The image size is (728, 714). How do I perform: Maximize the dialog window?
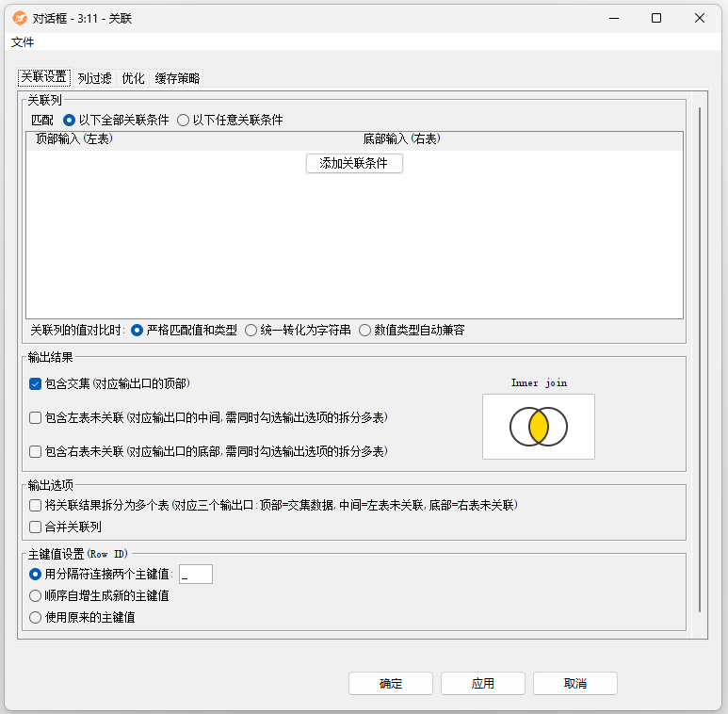click(x=656, y=18)
